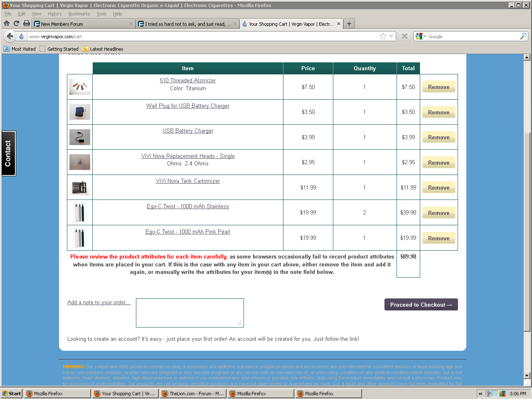Click Ego-C Twist Stainless thumbnail
The width and height of the screenshot is (532, 399).
(80, 213)
